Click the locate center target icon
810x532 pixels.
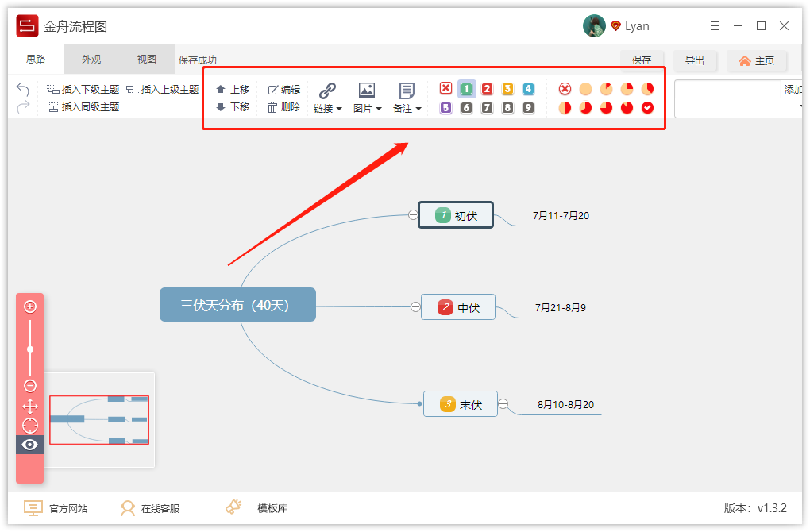30,426
